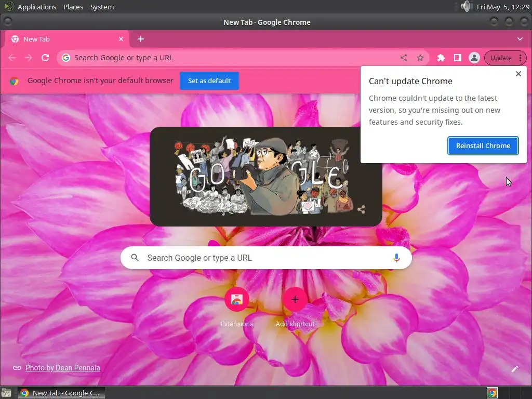Screen dimensions: 532x399
Task: Click the Update button in the toolbar
Action: (501, 58)
